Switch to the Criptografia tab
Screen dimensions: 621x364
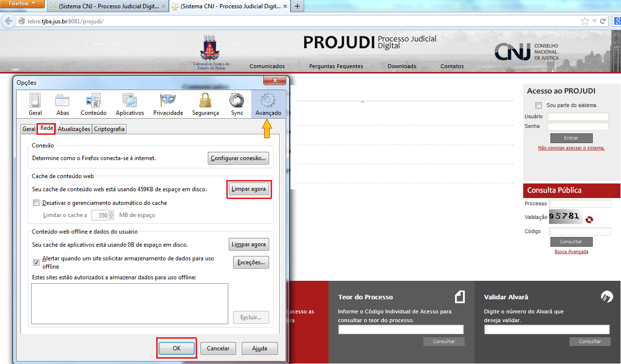click(x=110, y=129)
